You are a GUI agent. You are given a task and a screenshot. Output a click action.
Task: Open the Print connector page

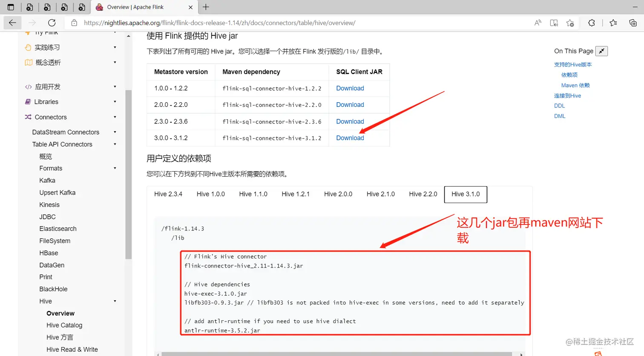pyautogui.click(x=46, y=277)
